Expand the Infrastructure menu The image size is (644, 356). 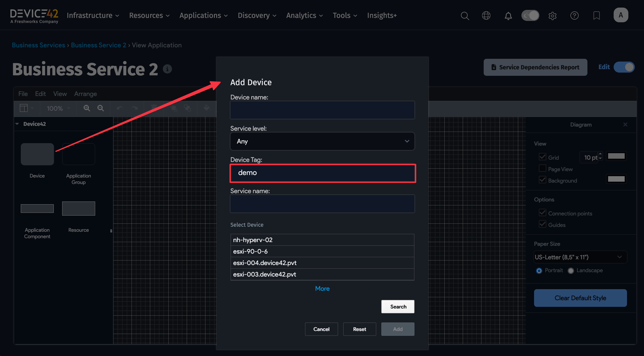click(93, 15)
